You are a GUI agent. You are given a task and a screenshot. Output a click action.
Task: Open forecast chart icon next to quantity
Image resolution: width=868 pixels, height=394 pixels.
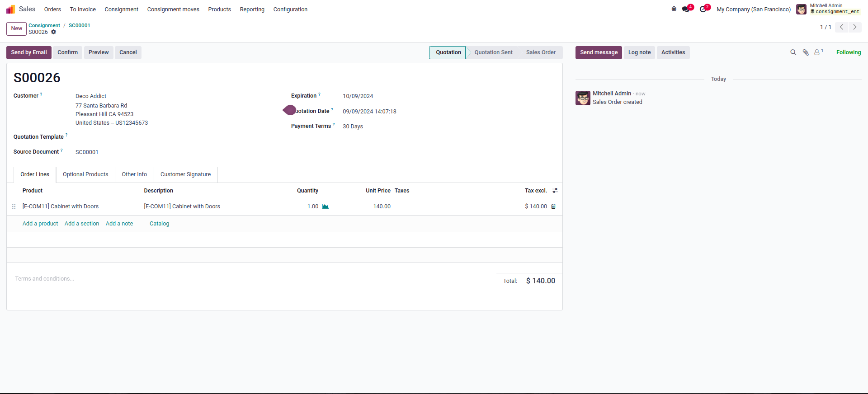pyautogui.click(x=325, y=206)
